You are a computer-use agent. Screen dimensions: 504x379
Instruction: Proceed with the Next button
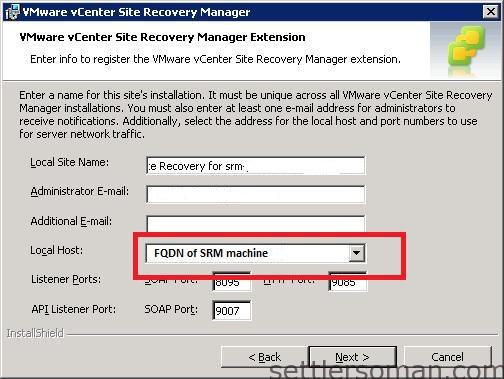[x=352, y=357]
